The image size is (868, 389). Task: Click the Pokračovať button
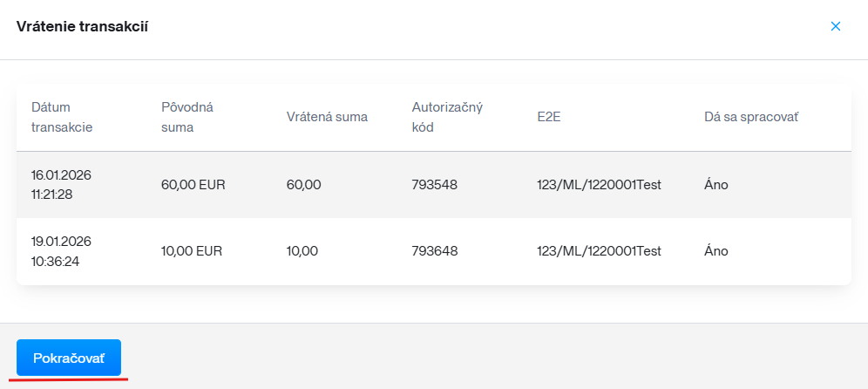pos(69,358)
